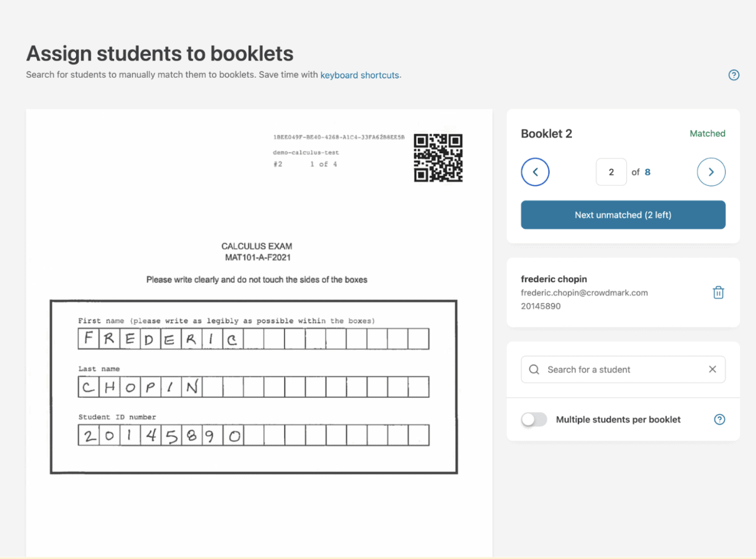Click the QR code on the booklet
This screenshot has width=756, height=559.
pyautogui.click(x=438, y=158)
